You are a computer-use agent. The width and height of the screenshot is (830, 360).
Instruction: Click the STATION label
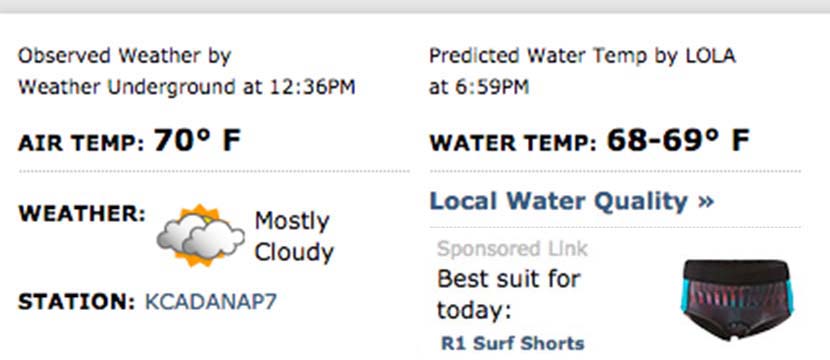77,302
